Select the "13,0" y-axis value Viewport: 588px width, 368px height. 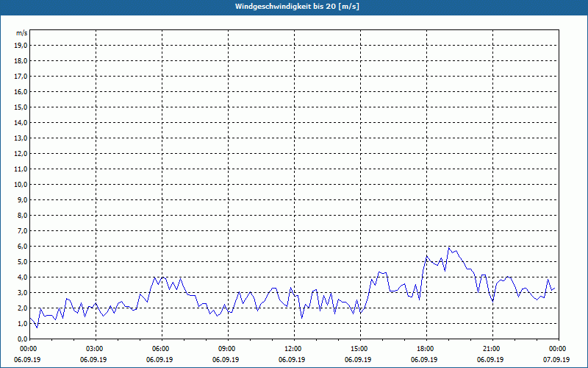click(x=21, y=138)
